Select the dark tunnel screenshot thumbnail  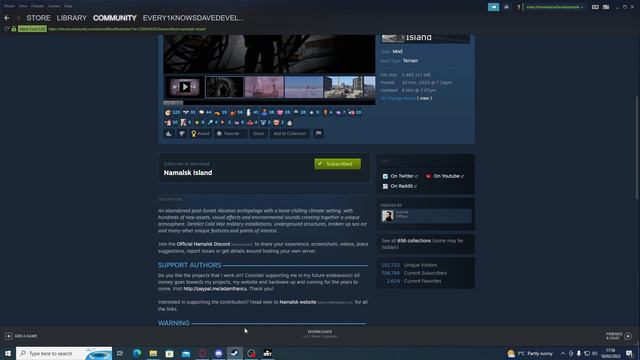point(224,87)
